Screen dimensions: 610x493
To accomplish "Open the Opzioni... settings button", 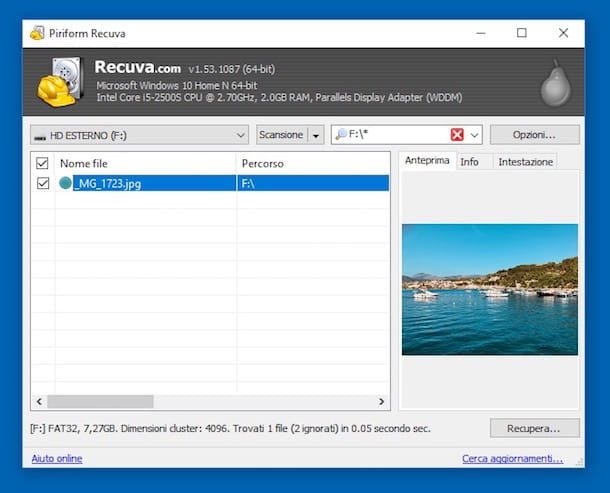I will (535, 135).
